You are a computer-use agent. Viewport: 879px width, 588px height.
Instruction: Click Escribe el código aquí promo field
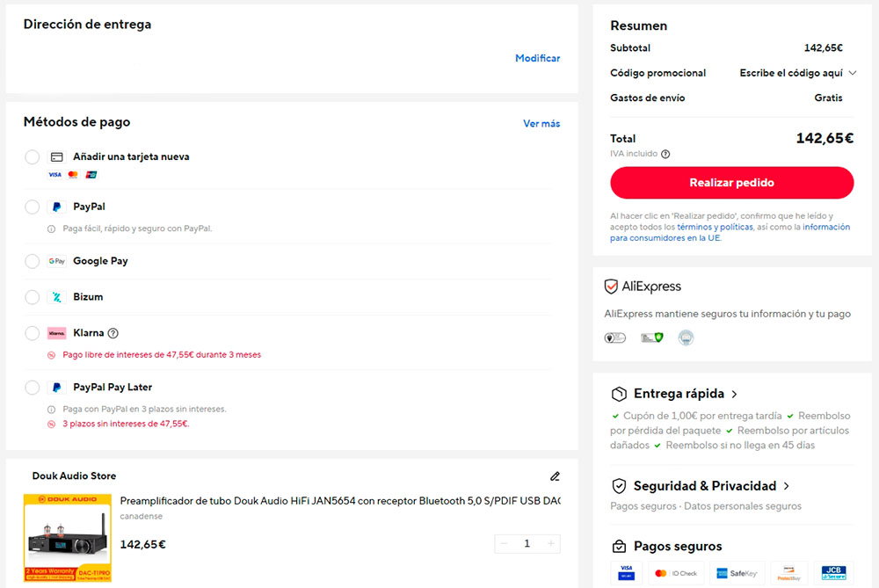pos(790,73)
